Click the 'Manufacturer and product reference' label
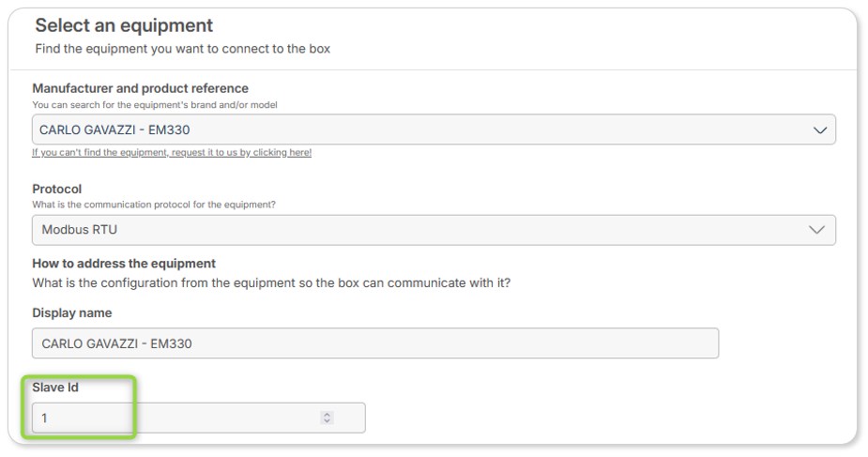868x457 pixels. pyautogui.click(x=140, y=88)
